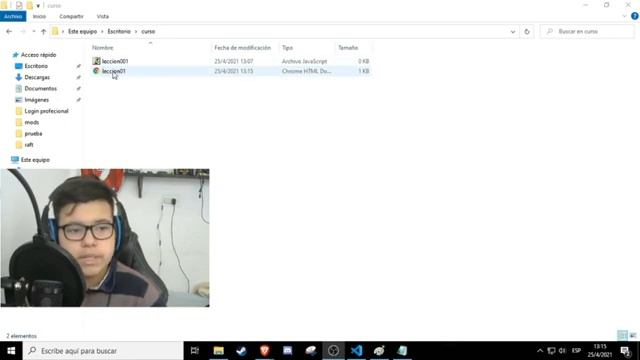Open Visual Studio Code from the taskbar
The image size is (640, 360).
pos(356,351)
